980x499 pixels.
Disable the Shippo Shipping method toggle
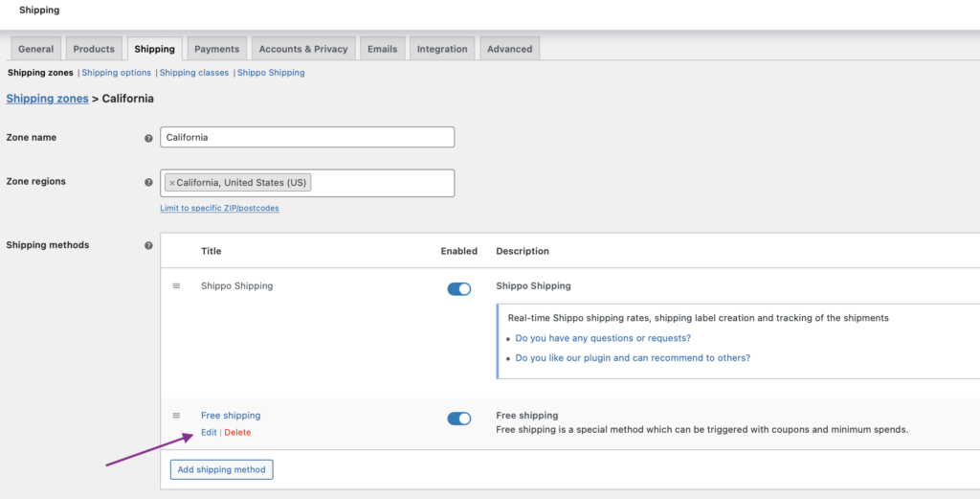[459, 288]
